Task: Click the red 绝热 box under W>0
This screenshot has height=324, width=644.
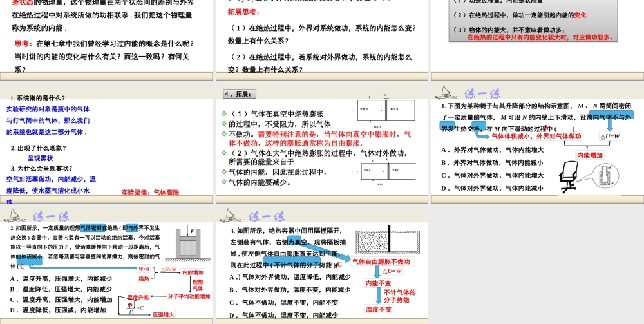Action: pyautogui.click(x=144, y=278)
